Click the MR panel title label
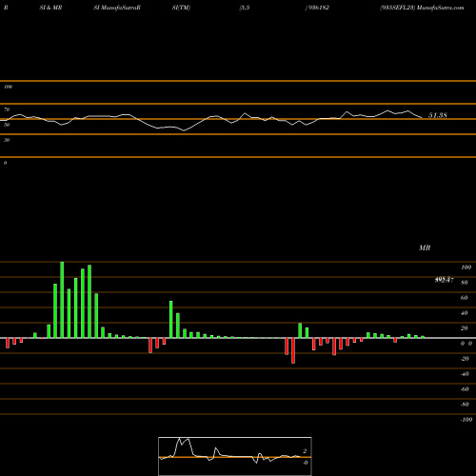The width and height of the screenshot is (476, 476). pos(425,248)
